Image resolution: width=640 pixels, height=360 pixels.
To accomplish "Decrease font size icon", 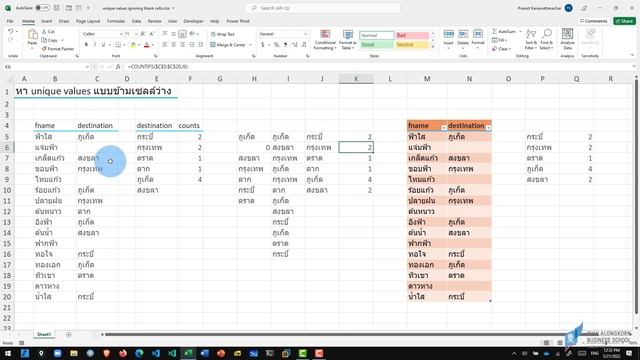I will coord(151,34).
